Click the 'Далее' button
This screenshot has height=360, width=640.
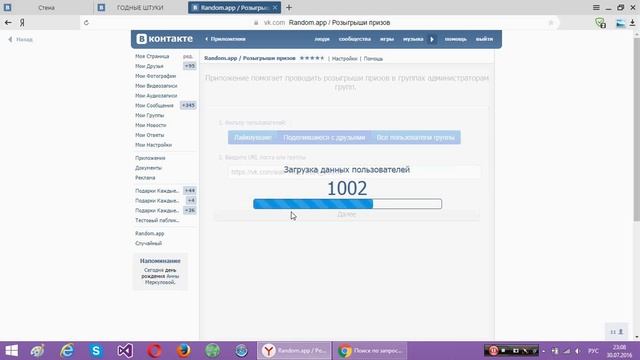347,215
